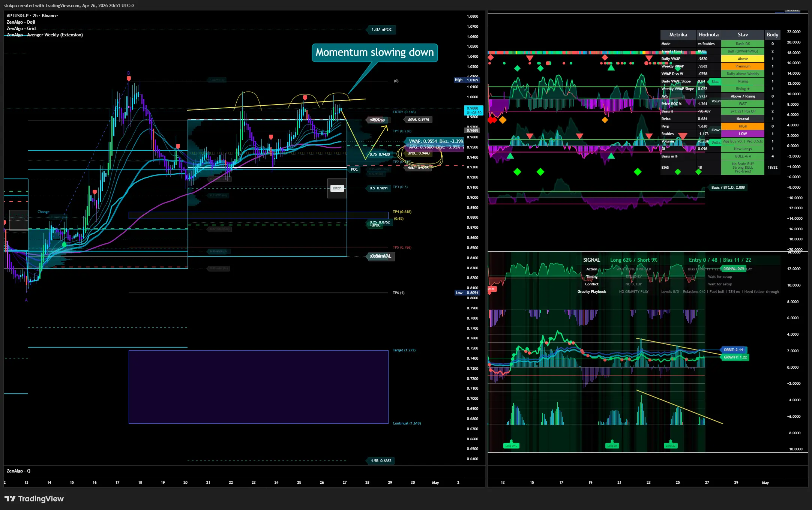
Task: Click the Momentum slowing down callout
Action: coord(374,52)
